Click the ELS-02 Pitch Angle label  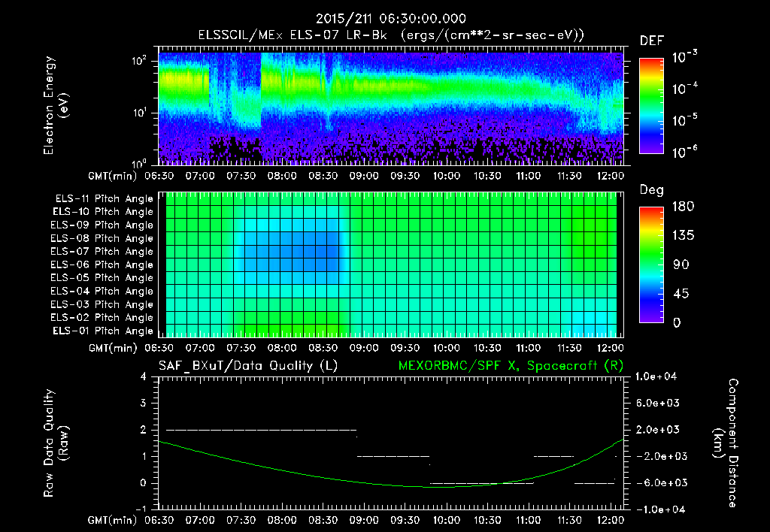[102, 318]
